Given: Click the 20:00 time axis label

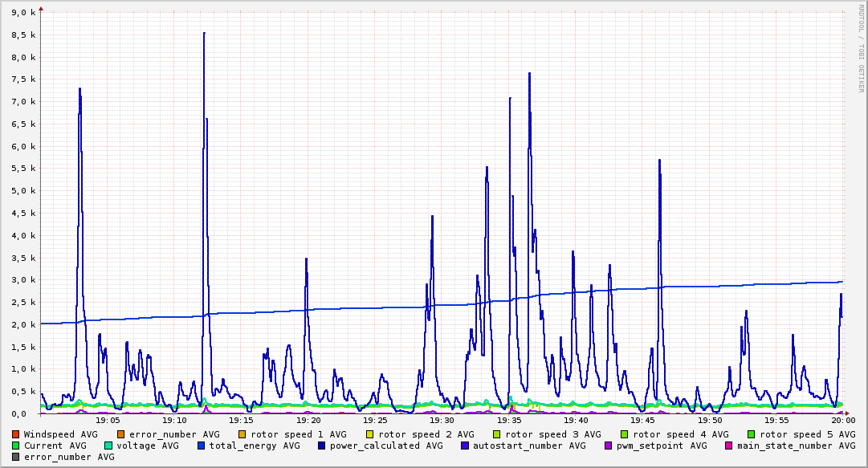Looking at the screenshot, I should click(843, 420).
